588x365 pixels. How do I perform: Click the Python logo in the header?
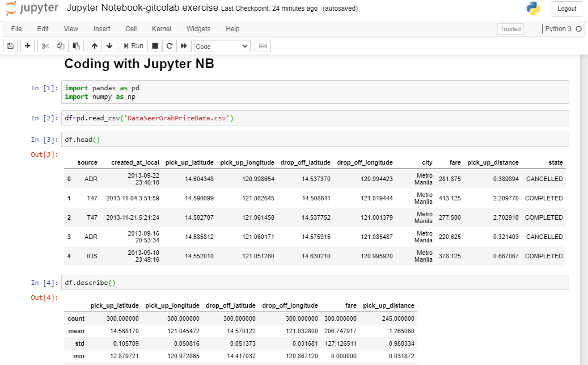[533, 9]
